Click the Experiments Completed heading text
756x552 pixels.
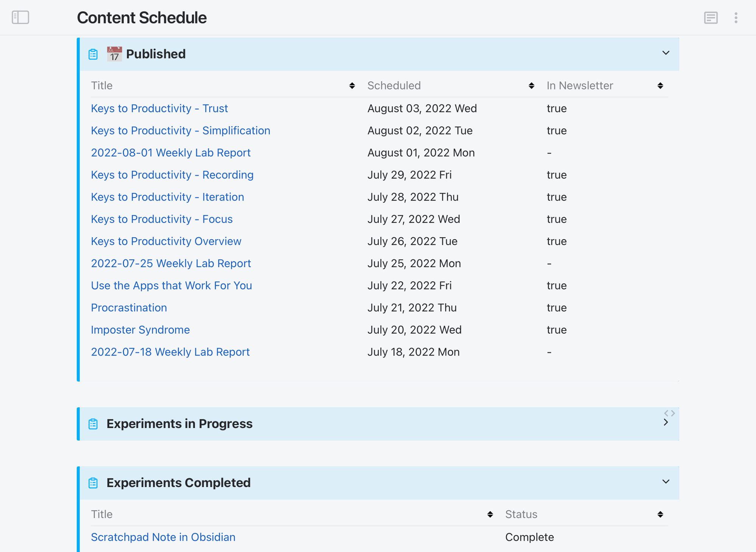pos(178,483)
